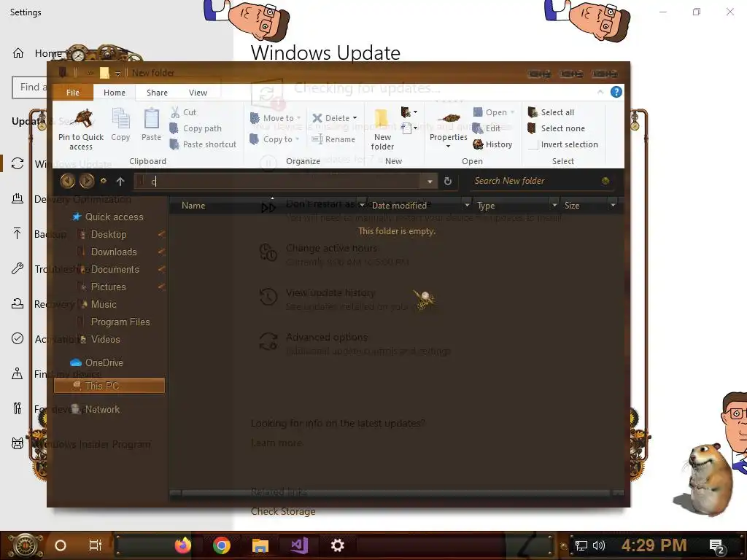Open Chrome from the taskbar
The height and width of the screenshot is (560, 747).
click(222, 545)
